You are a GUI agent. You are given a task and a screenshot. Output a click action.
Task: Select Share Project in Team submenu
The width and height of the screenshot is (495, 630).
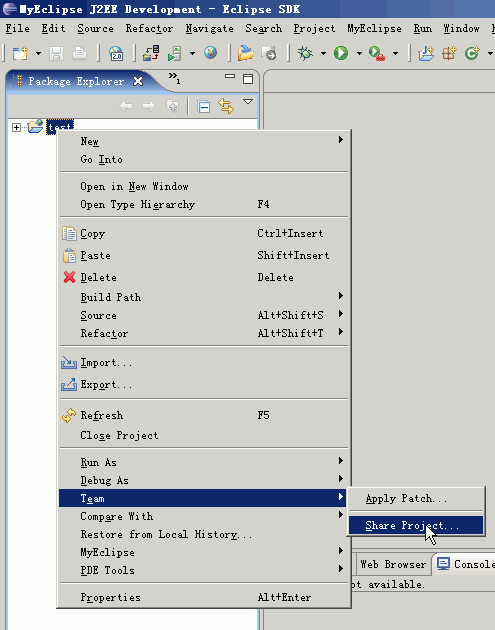tap(416, 525)
